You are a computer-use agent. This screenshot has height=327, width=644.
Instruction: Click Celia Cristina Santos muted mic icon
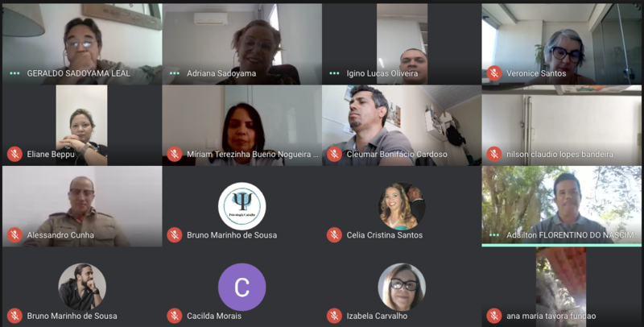334,235
